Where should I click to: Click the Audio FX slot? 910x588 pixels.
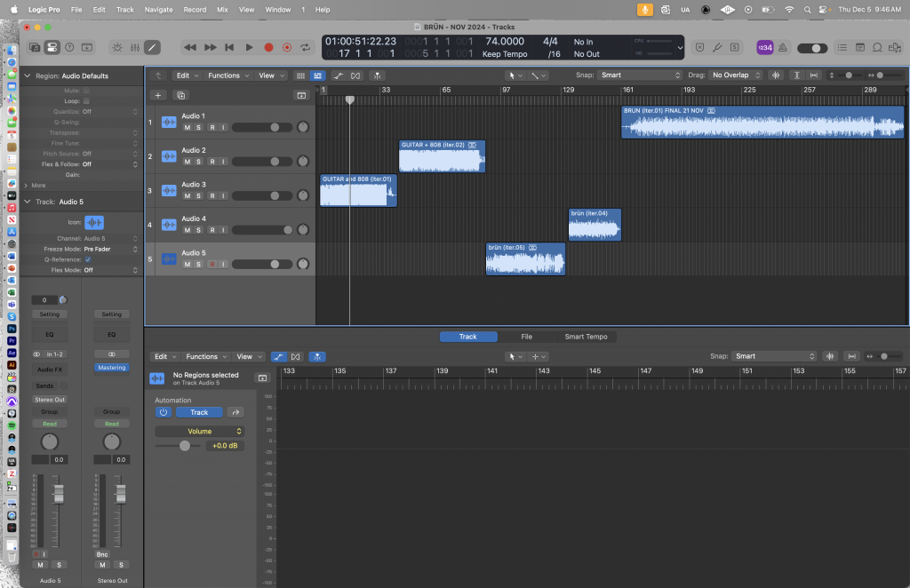50,370
